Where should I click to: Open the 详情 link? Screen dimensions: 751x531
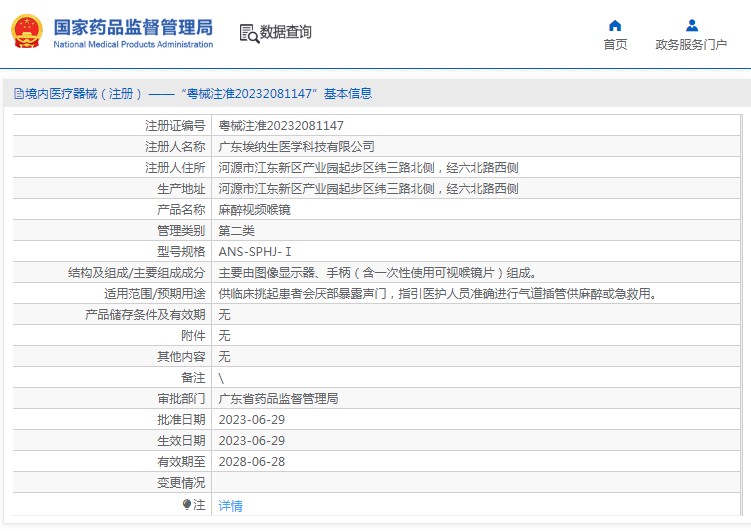[230, 506]
